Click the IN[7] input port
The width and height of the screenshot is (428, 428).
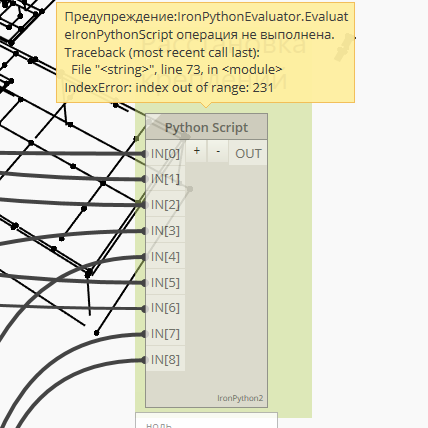[165, 334]
